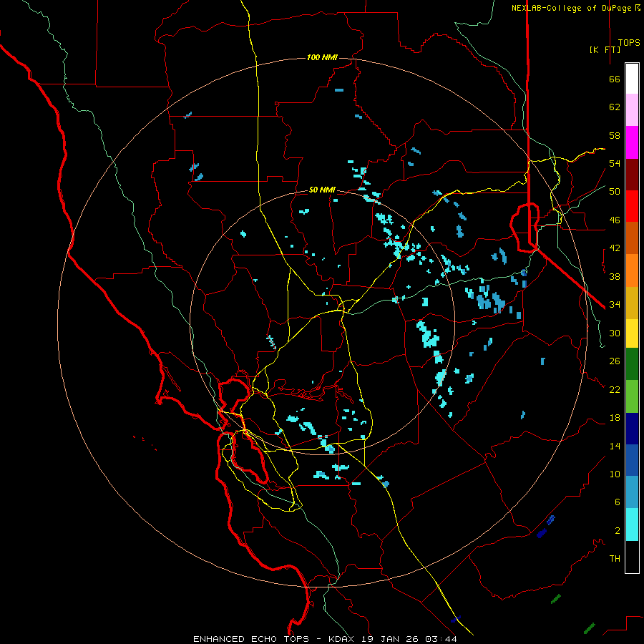Select the bright red legend swatch
The height and width of the screenshot is (644, 644).
point(632,206)
